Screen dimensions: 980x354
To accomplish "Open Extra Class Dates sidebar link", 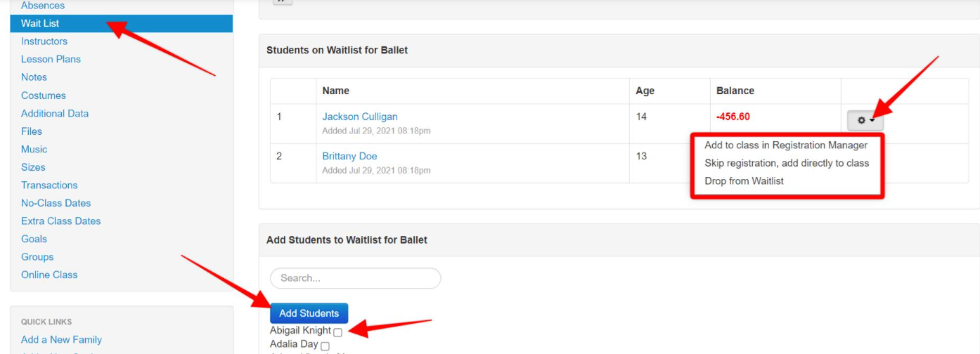I will (61, 221).
